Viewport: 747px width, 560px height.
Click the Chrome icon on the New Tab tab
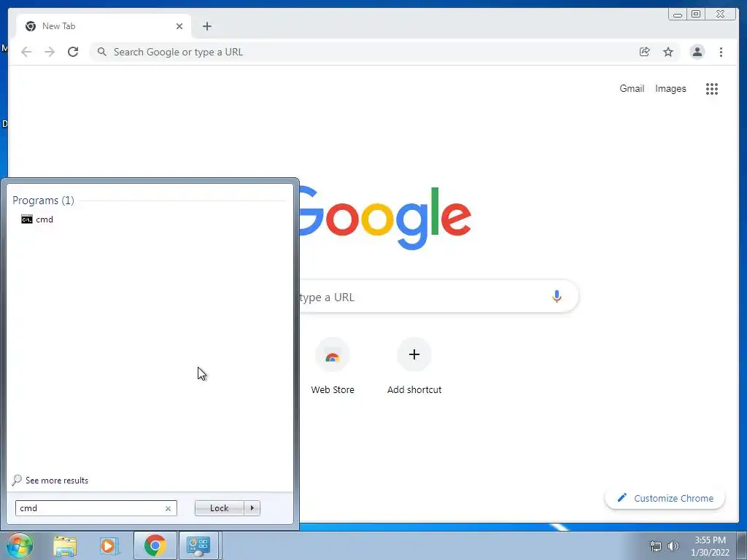(31, 26)
